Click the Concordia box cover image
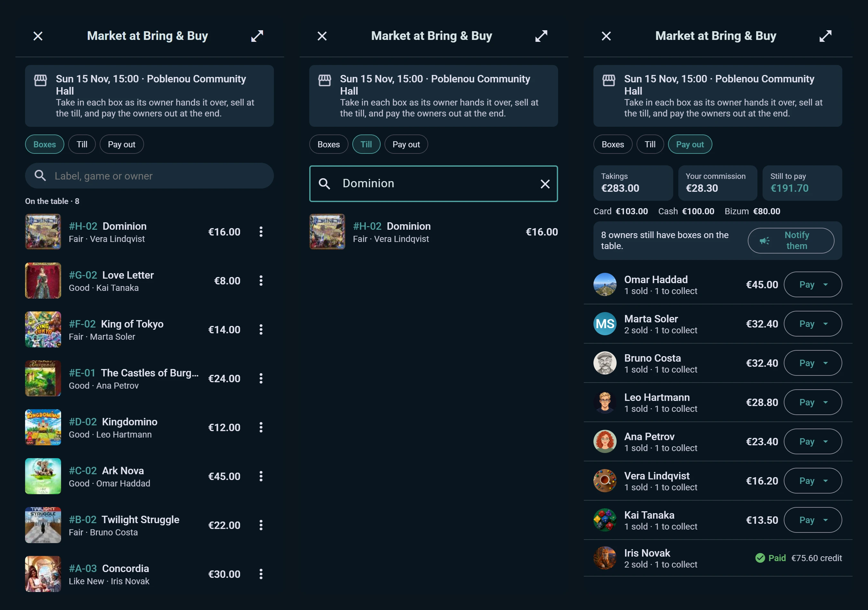Screen dimensions: 868x610 pyautogui.click(x=43, y=574)
